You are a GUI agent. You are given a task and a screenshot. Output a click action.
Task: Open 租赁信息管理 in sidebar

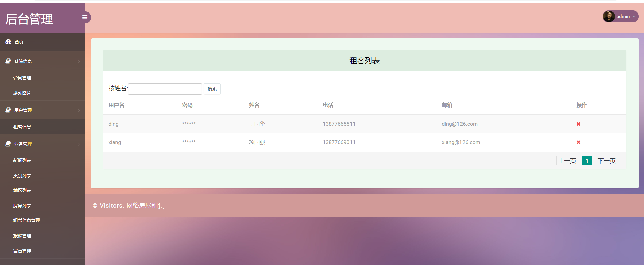coord(27,220)
